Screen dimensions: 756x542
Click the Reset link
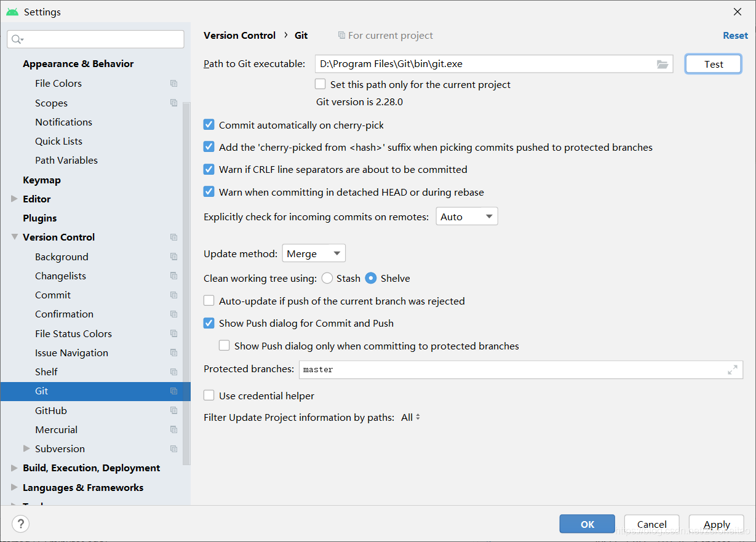pyautogui.click(x=735, y=35)
